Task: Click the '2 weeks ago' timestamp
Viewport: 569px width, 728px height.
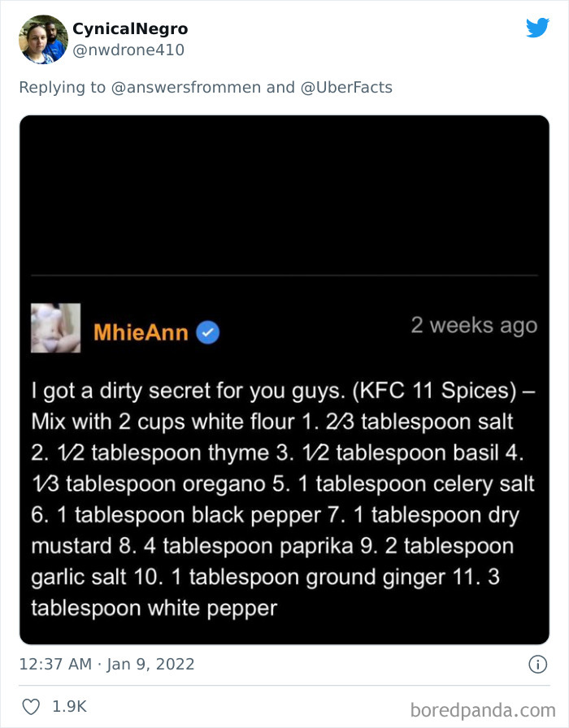Action: 474,326
